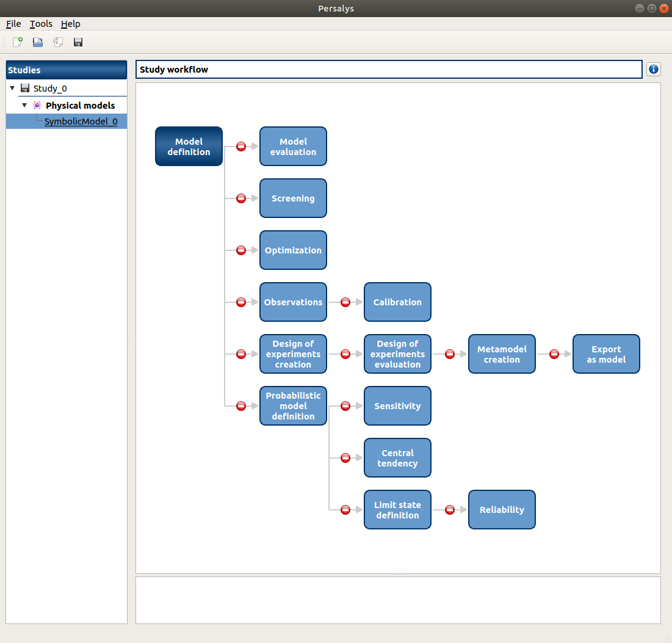This screenshot has height=643, width=672.
Task: Select the Model evaluation workflow box
Action: click(x=293, y=146)
